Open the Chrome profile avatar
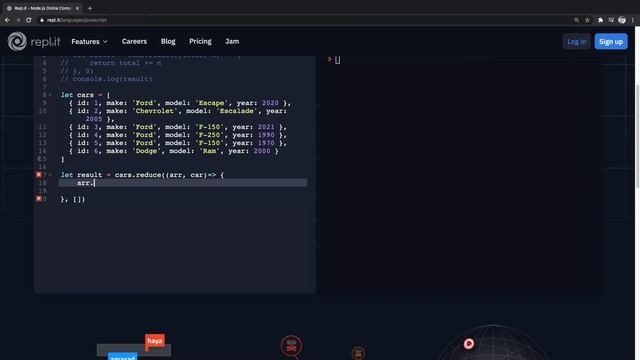 (x=622, y=20)
